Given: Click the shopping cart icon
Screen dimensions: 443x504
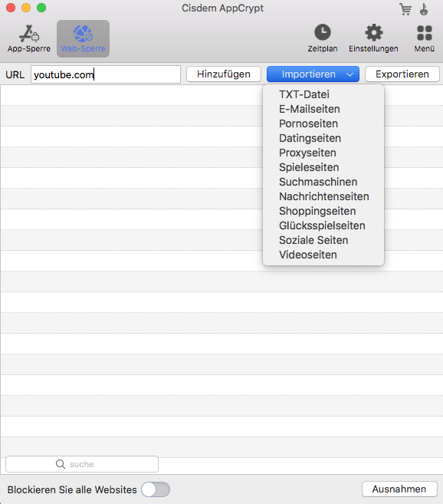Looking at the screenshot, I should click(x=405, y=9).
